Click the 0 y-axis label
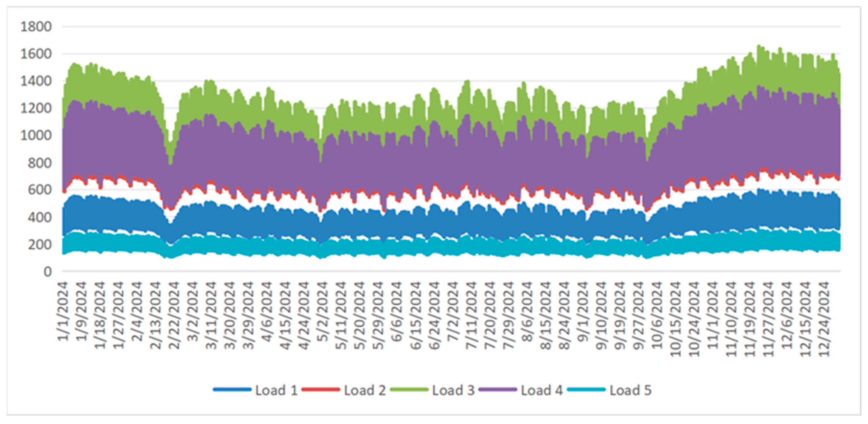This screenshot has width=868, height=424. (x=48, y=271)
